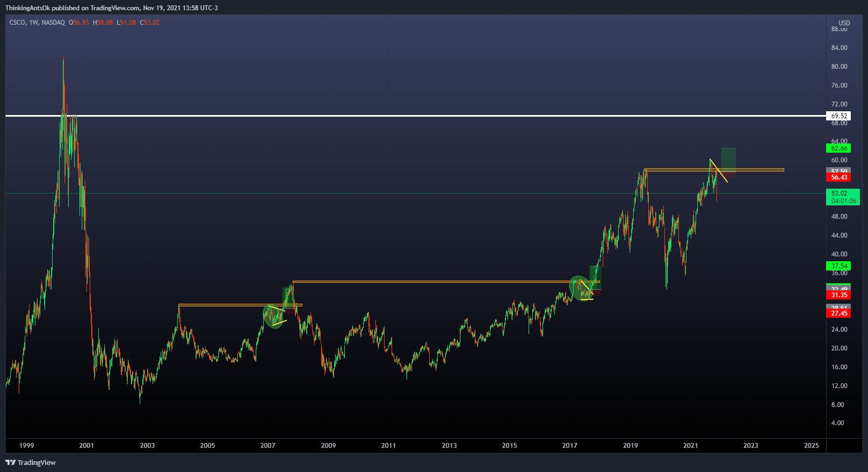
Task: Click the 2019 label on time axis
Action: (x=630, y=446)
